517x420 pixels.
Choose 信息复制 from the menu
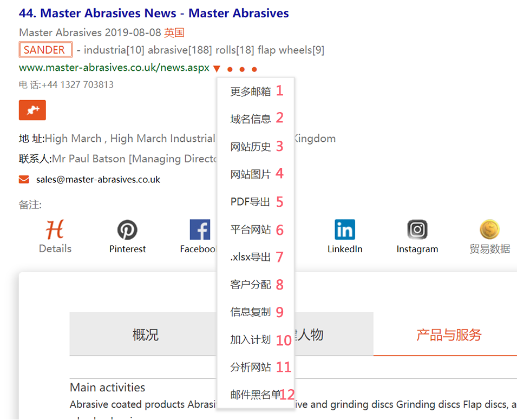[x=251, y=312]
